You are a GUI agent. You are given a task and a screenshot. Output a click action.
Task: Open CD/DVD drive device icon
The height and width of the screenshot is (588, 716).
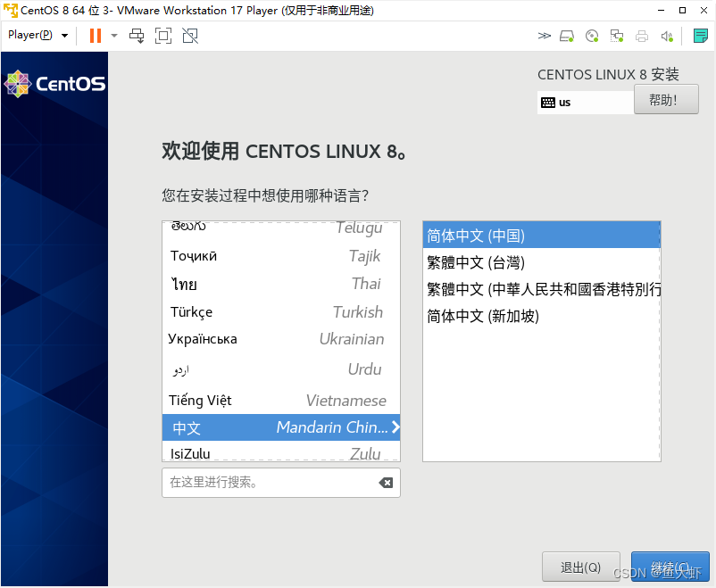pos(592,36)
